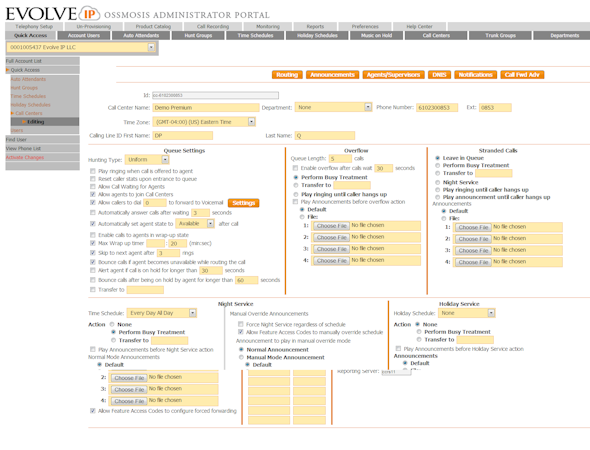This screenshot has height=450, width=590.
Task: Open the Call Recording menu
Action: pos(213,26)
